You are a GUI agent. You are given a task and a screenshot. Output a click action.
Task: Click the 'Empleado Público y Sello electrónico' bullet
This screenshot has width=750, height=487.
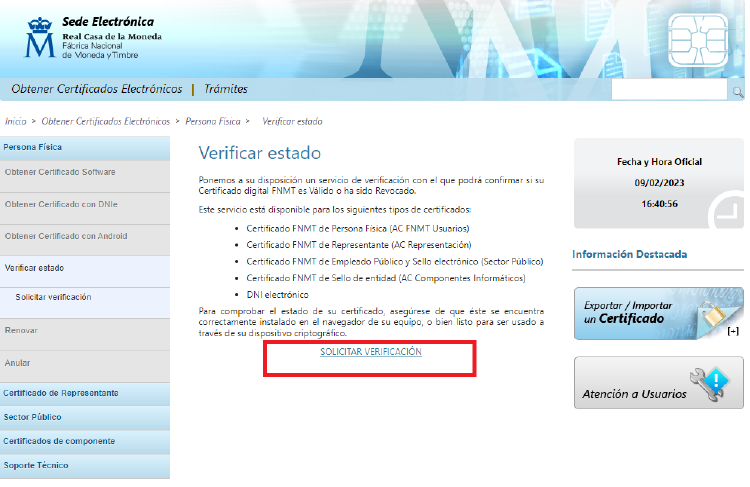(395, 262)
